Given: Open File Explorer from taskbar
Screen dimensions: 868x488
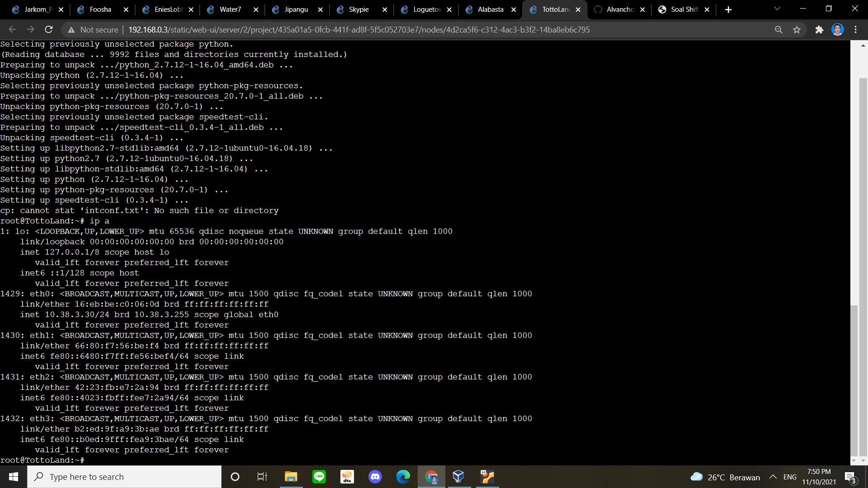Looking at the screenshot, I should pyautogui.click(x=291, y=477).
